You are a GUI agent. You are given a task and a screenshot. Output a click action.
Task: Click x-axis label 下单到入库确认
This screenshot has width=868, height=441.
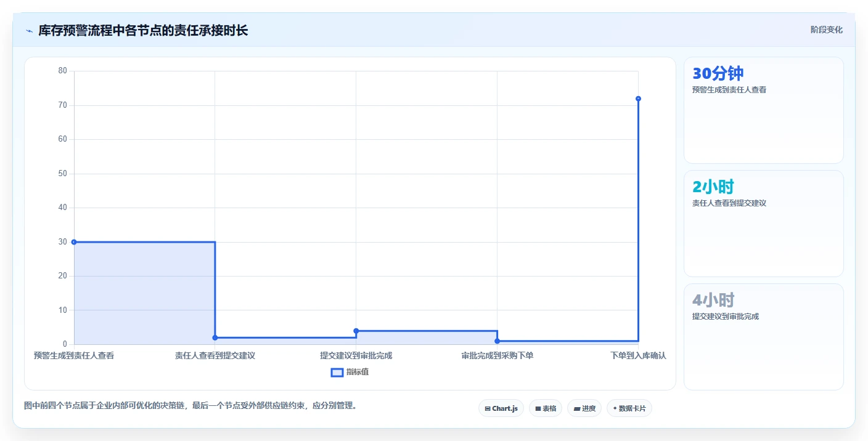click(x=638, y=355)
